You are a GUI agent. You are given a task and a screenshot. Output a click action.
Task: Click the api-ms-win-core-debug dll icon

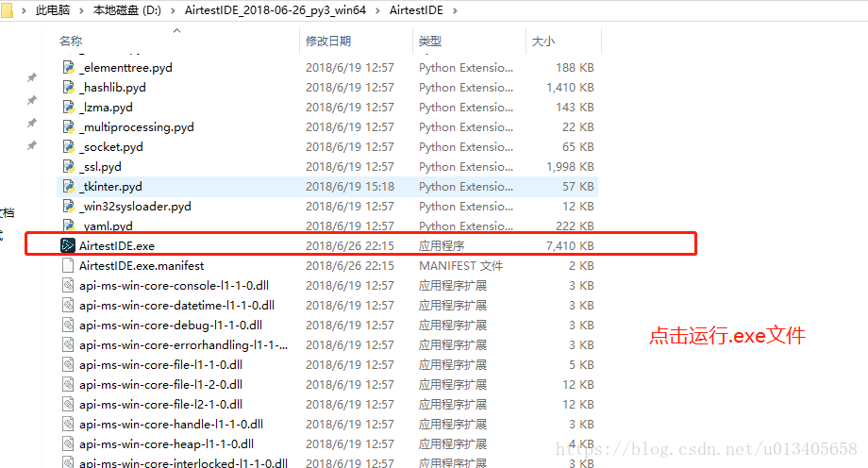coord(68,326)
